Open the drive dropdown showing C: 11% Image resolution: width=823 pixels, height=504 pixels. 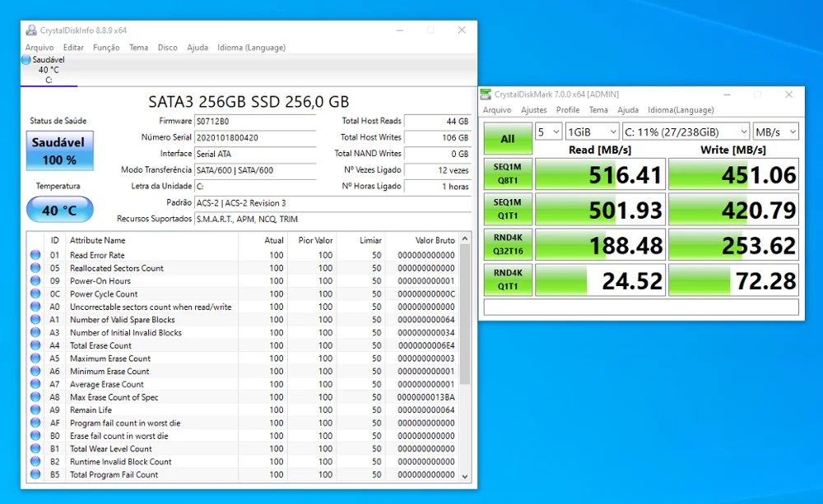tap(686, 132)
